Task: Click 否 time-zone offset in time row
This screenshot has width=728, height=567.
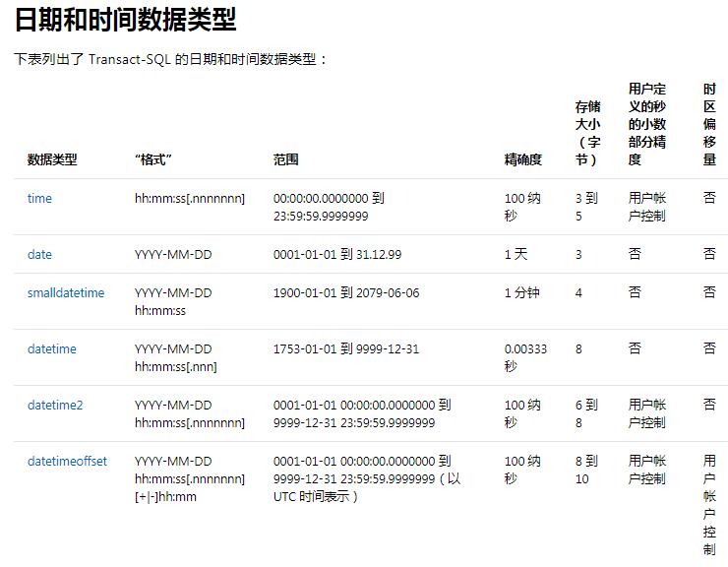Action: pyautogui.click(x=709, y=198)
